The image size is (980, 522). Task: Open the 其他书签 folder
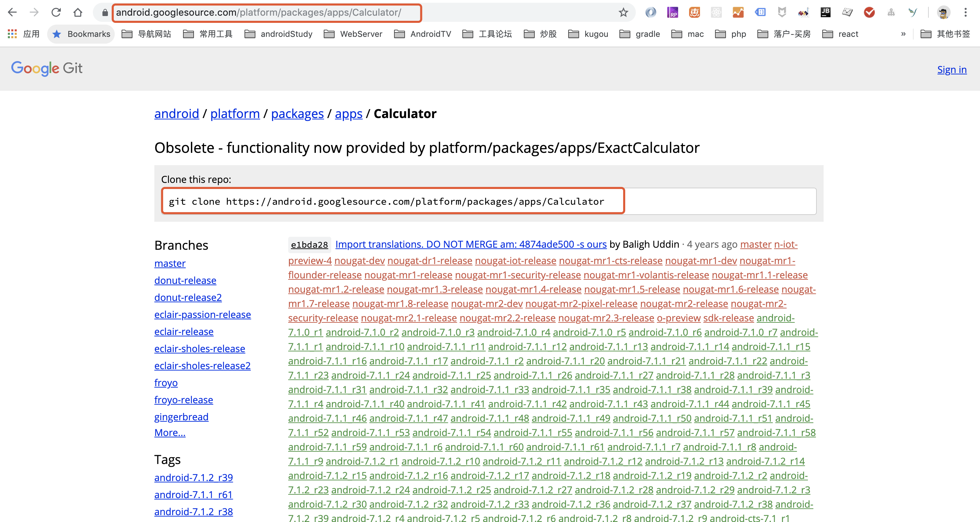pos(946,34)
